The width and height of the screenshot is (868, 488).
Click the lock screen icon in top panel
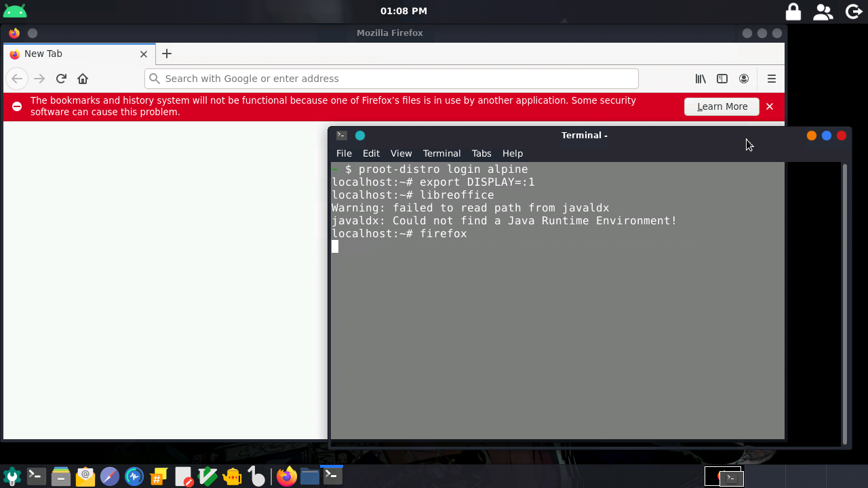pyautogui.click(x=793, y=12)
